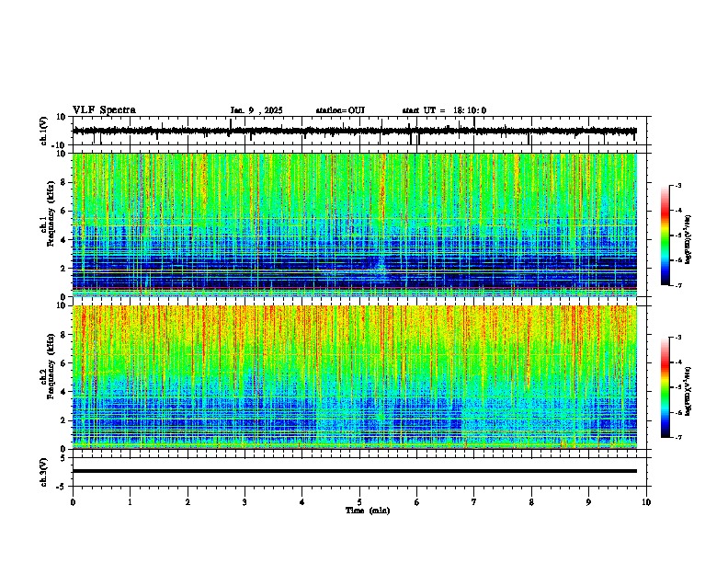The width and height of the screenshot is (728, 563).
Task: Click the ch.2 colorbar log(PSD) label
Action: pos(688,392)
